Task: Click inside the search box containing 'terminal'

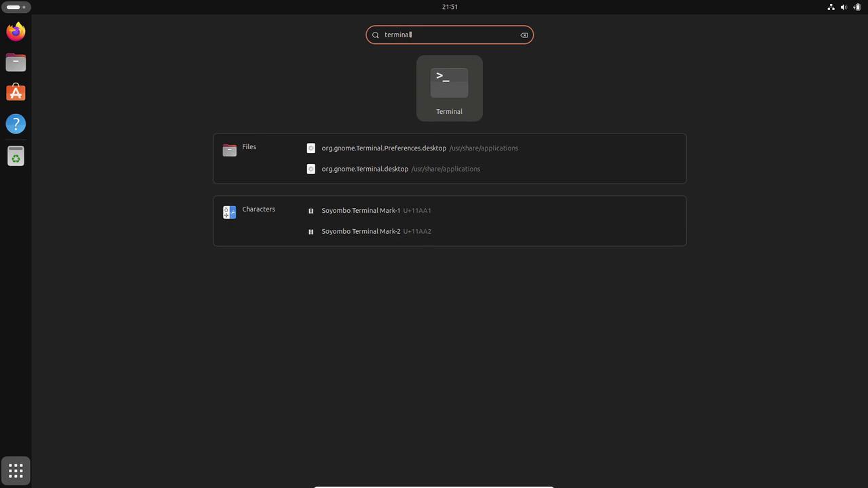Action: pos(450,35)
